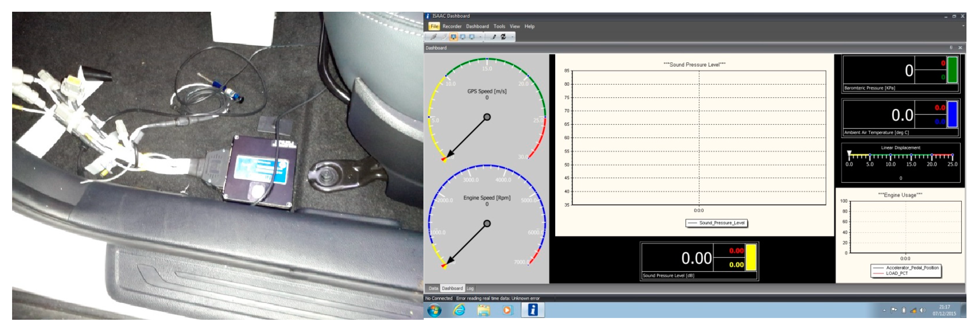Screen dimensions: 980x334
Task: Click the connect plug icon in toolbar
Action: click(433, 37)
